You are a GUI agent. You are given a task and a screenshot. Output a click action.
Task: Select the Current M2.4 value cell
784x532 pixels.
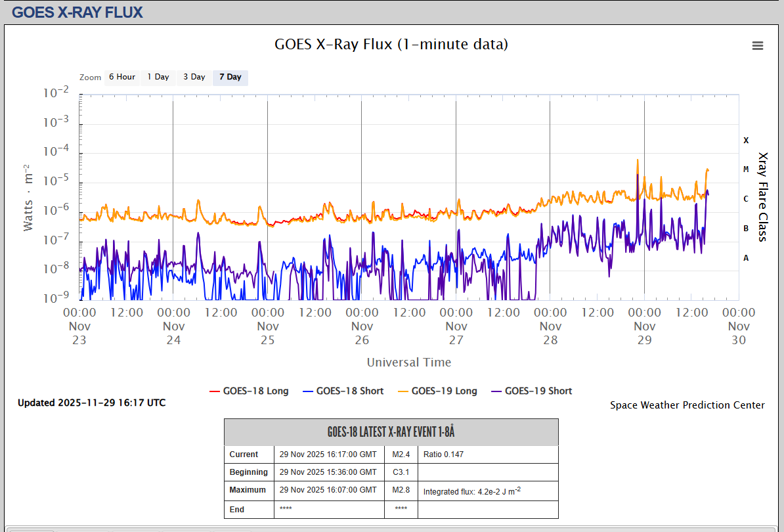(x=401, y=454)
